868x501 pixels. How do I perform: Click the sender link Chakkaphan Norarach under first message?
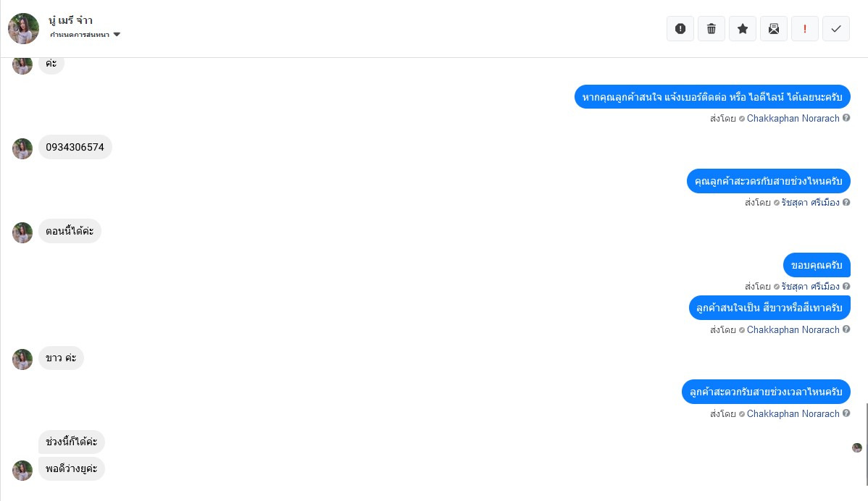pos(793,118)
